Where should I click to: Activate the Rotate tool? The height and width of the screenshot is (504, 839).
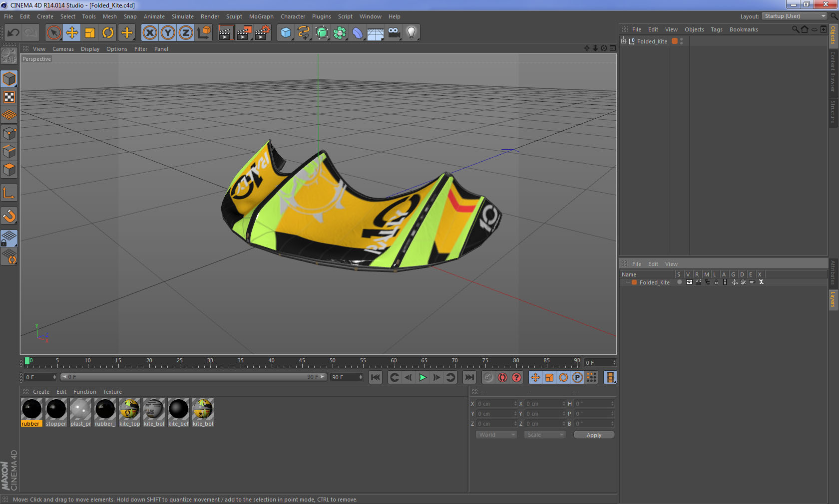pyautogui.click(x=108, y=33)
